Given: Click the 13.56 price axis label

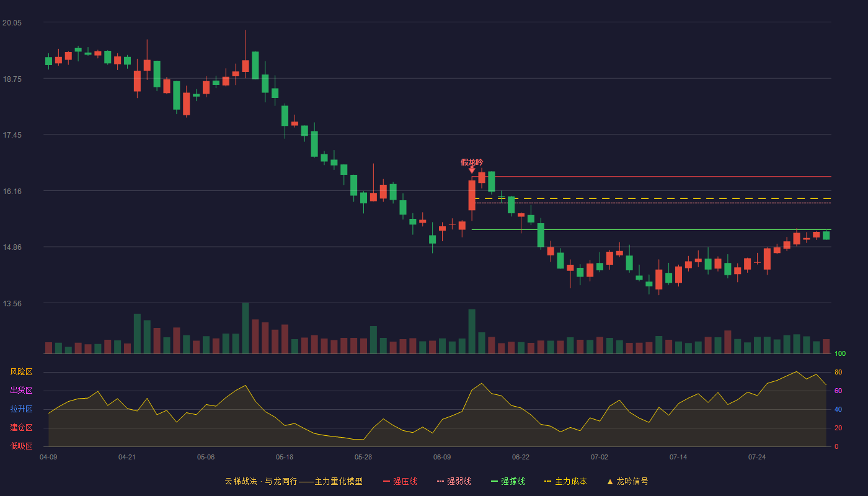Looking at the screenshot, I should click(12, 303).
